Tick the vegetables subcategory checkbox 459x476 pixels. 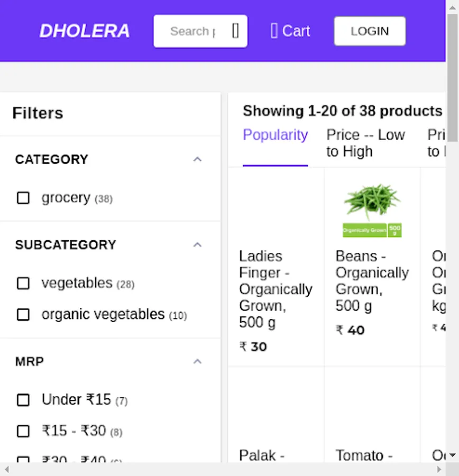pos(23,283)
